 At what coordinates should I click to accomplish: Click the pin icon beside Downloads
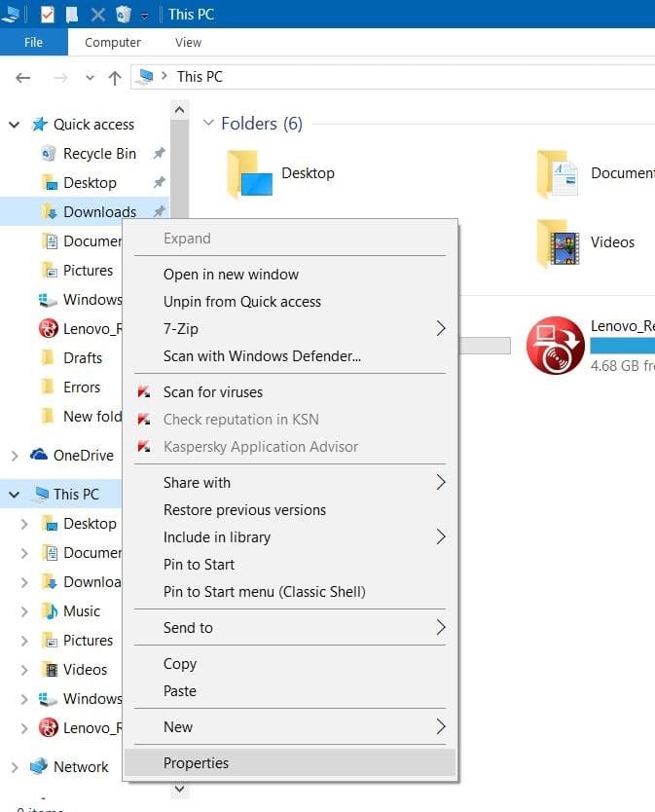click(159, 211)
